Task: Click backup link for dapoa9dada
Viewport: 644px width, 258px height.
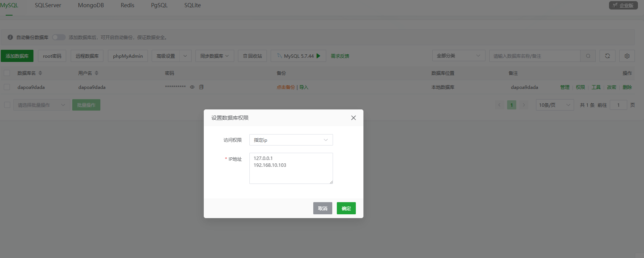Action: [x=286, y=87]
